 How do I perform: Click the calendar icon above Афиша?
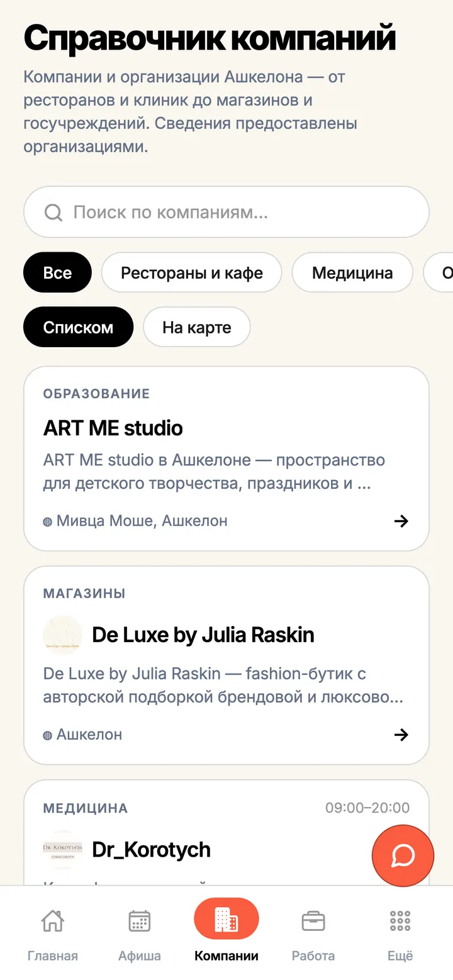pos(139,921)
